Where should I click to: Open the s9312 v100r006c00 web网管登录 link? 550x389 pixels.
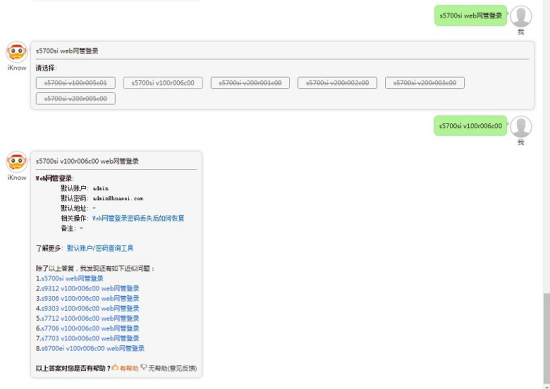point(87,288)
